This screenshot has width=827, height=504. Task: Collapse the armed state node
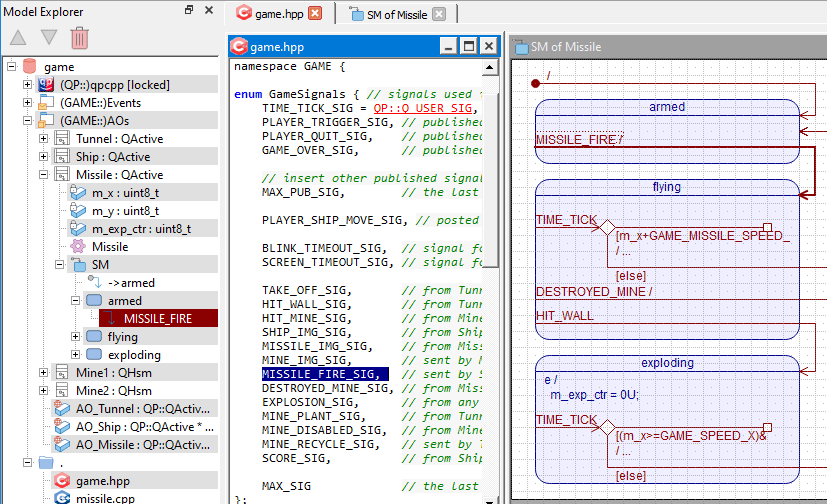(76, 301)
